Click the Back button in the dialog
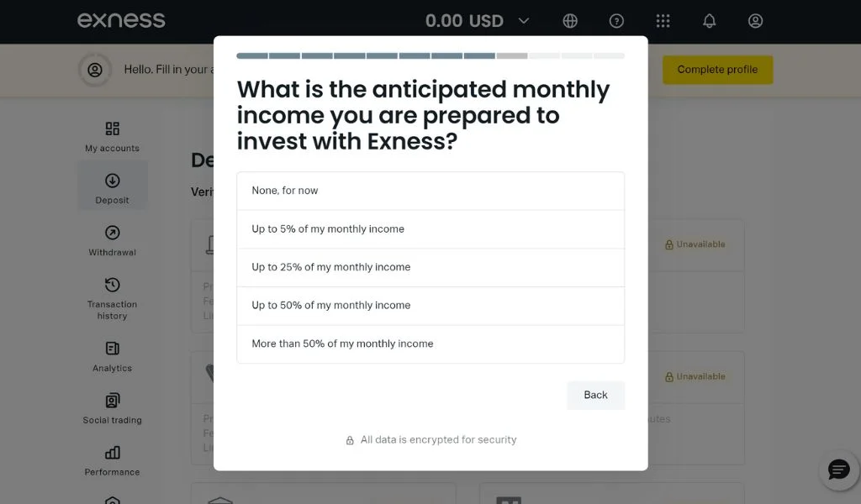 (595, 395)
